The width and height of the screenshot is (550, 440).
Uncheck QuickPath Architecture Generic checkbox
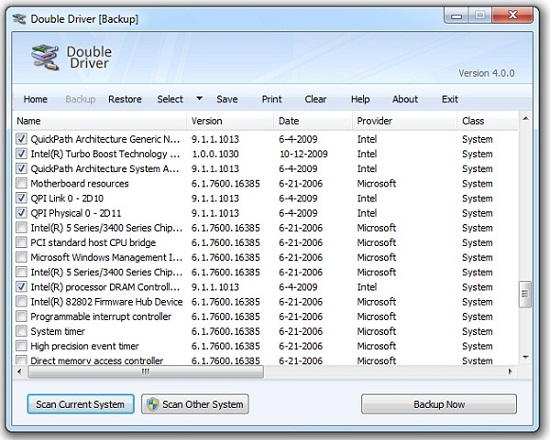[21, 139]
